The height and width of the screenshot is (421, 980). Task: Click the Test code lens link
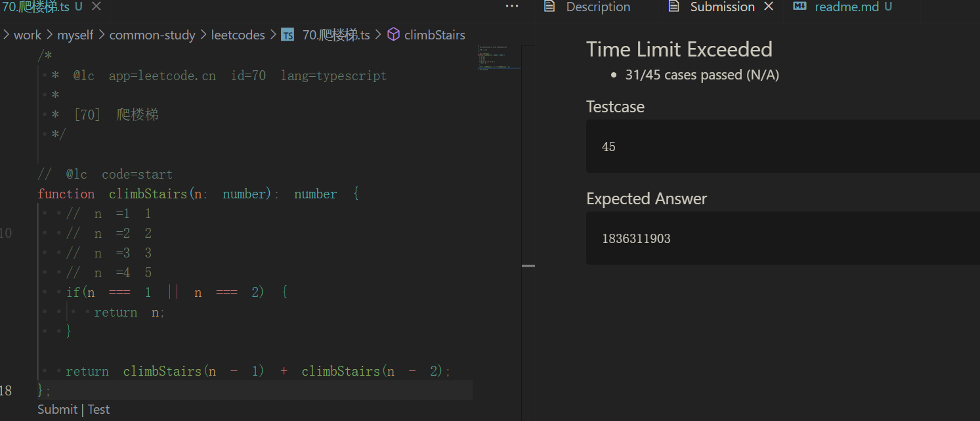(98, 409)
